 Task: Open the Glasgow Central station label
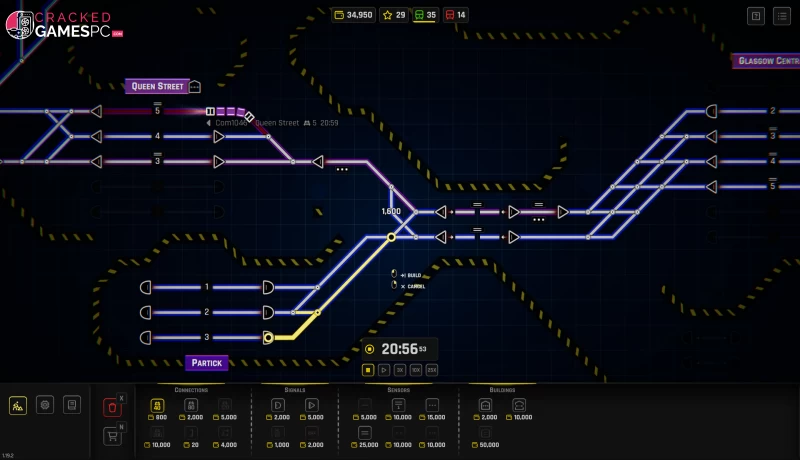point(766,61)
